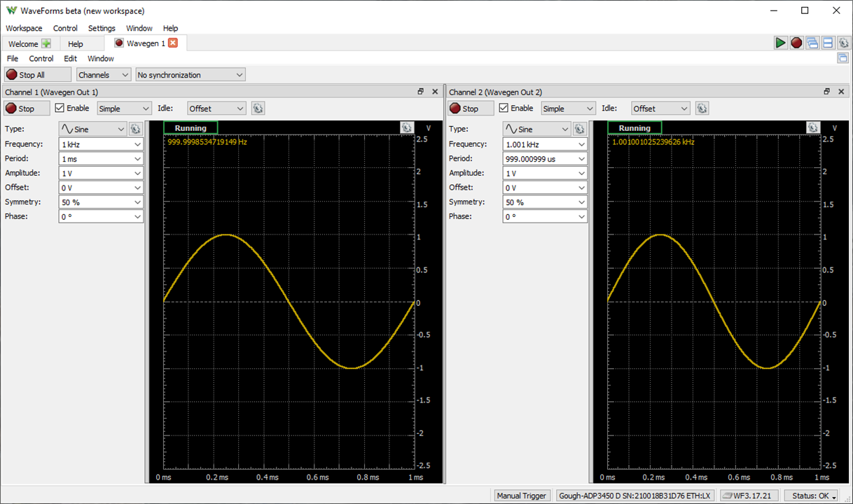Open the Channels dropdown in toolbar
This screenshot has height=504, width=853.
click(x=104, y=75)
